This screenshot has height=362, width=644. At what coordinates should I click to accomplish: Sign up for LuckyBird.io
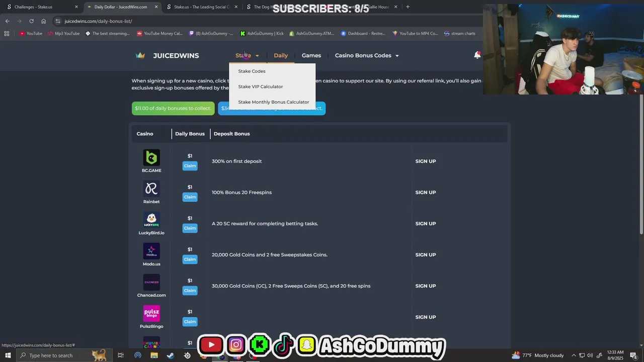coord(426,224)
